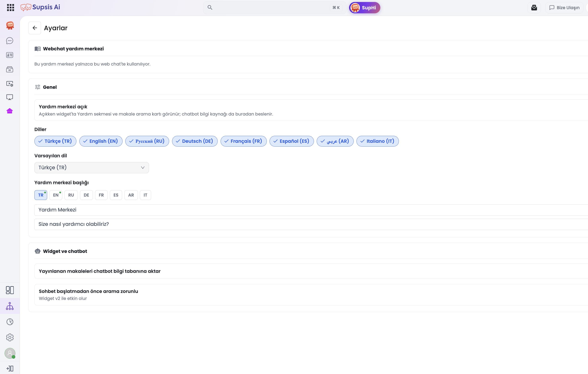Toggle the Français (FR) language chip
Image resolution: width=588 pixels, height=374 pixels.
pos(243,141)
